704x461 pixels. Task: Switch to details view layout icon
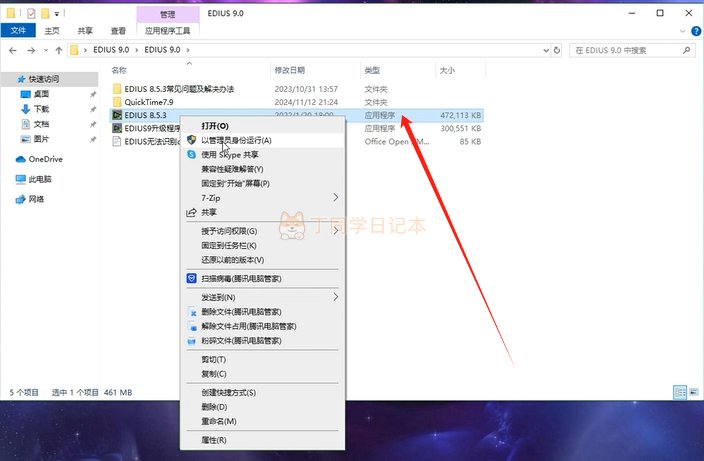pos(680,392)
